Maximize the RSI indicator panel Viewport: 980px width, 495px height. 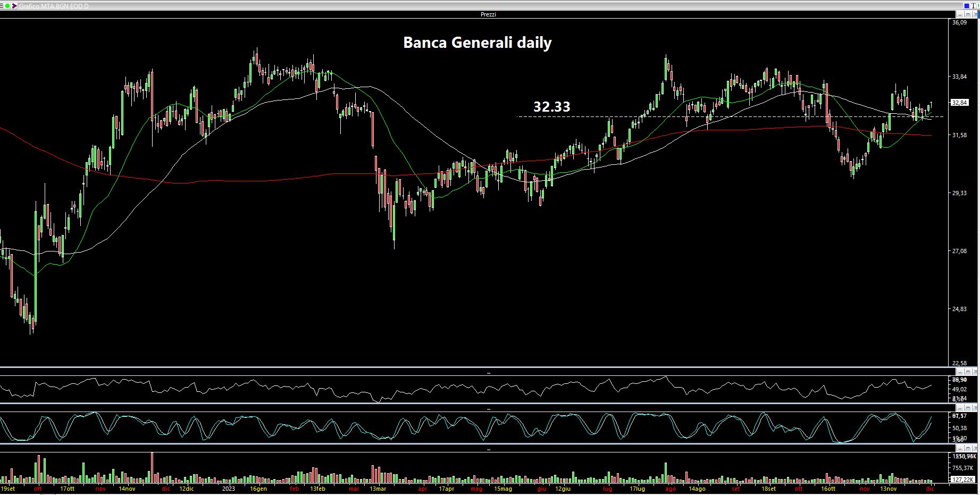click(968, 372)
